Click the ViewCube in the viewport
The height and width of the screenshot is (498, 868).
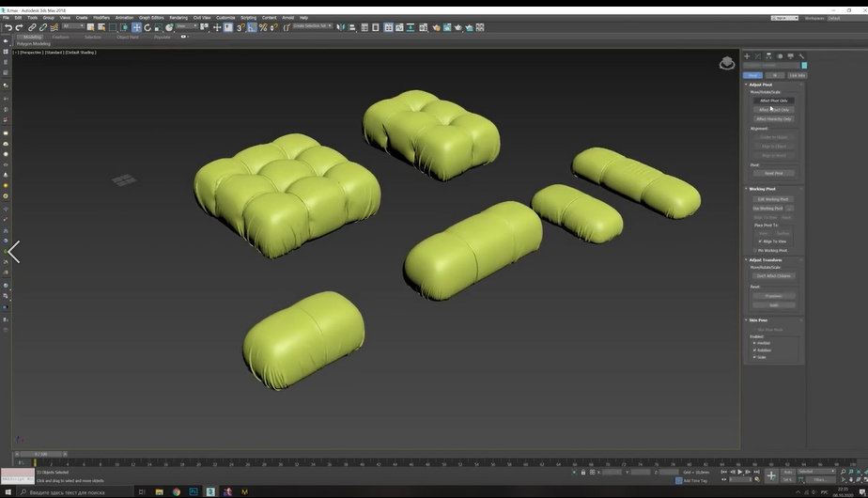pyautogui.click(x=727, y=63)
